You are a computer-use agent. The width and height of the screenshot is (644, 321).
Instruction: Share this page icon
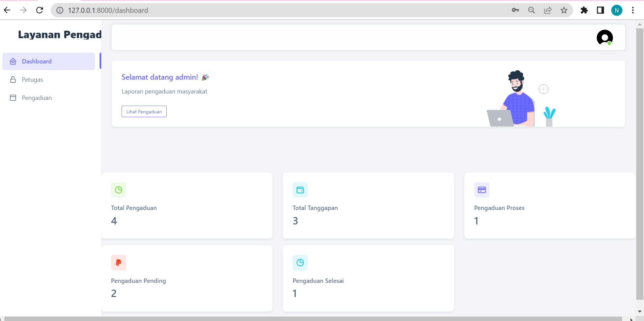click(x=548, y=10)
